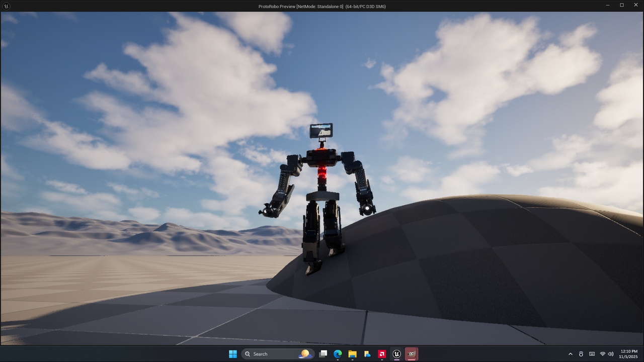
Task: Show hidden system tray icons
Action: click(570, 354)
